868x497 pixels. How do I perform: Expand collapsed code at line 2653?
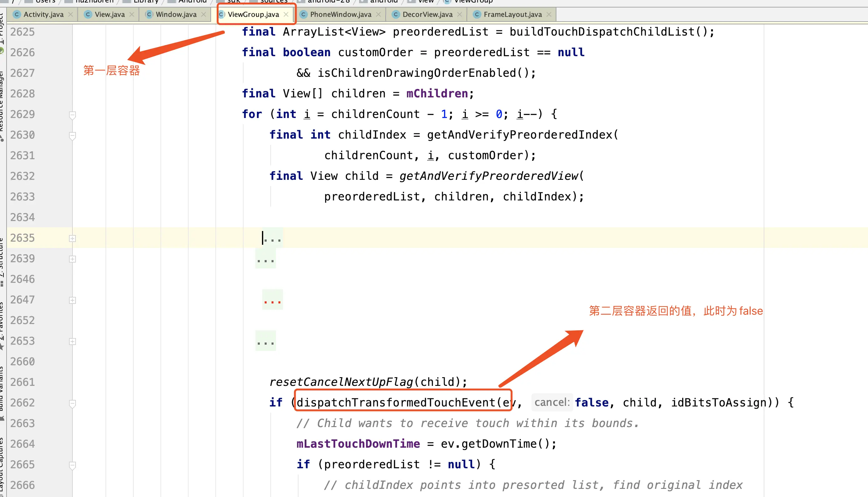pyautogui.click(x=72, y=341)
